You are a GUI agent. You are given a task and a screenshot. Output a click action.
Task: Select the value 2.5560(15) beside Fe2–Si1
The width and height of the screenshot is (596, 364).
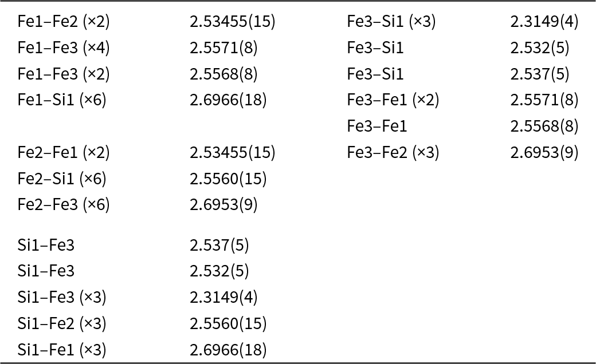tap(228, 179)
